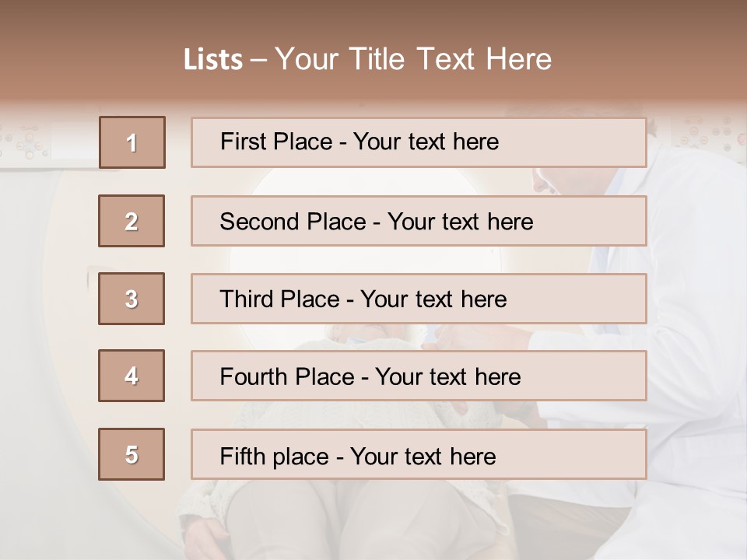
Task: Click the First Place text box
Action: [419, 142]
